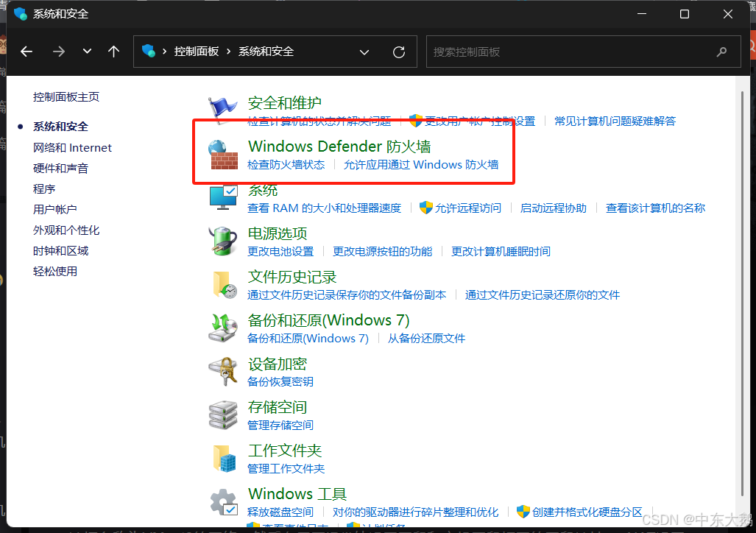This screenshot has height=533, width=756.
Task: Click 允许远程访问 link
Action: pos(467,208)
